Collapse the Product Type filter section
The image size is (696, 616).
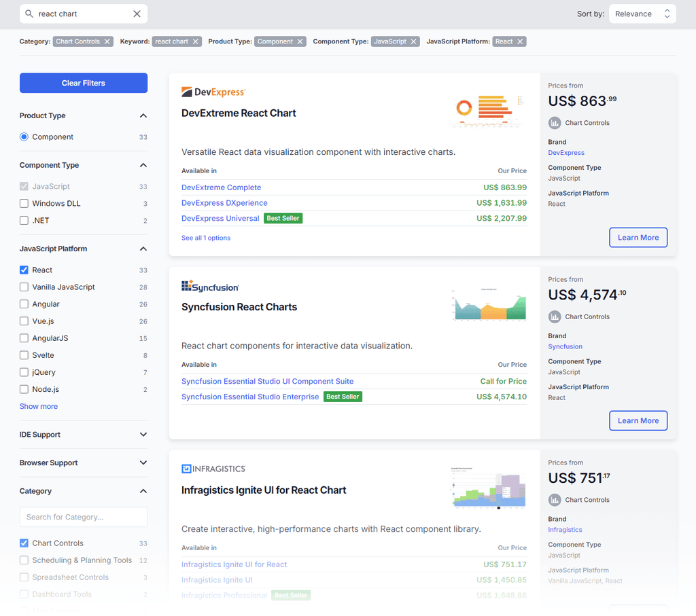point(143,115)
